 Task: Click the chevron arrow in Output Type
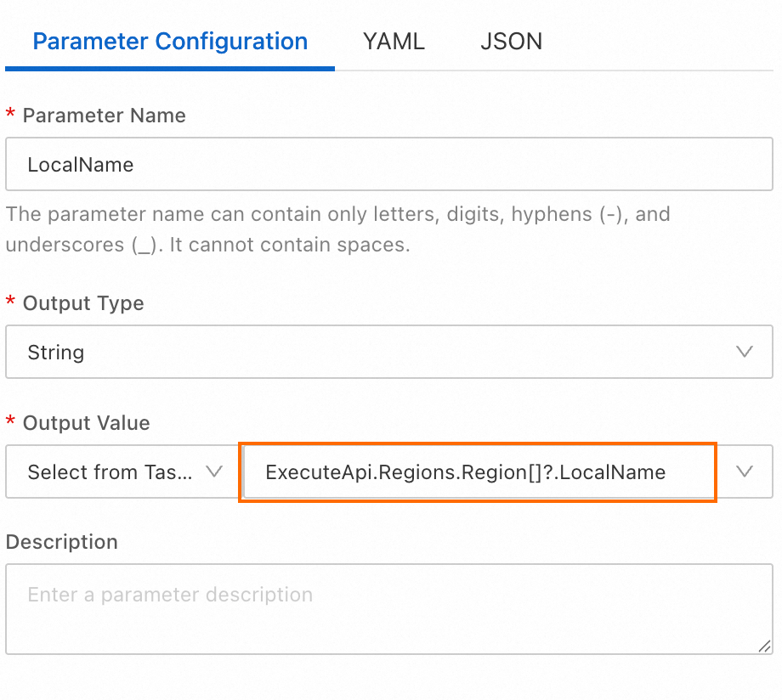745,352
